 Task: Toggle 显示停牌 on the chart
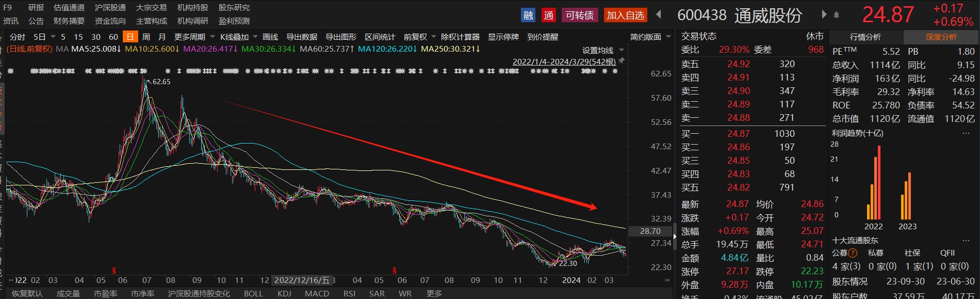pos(503,37)
